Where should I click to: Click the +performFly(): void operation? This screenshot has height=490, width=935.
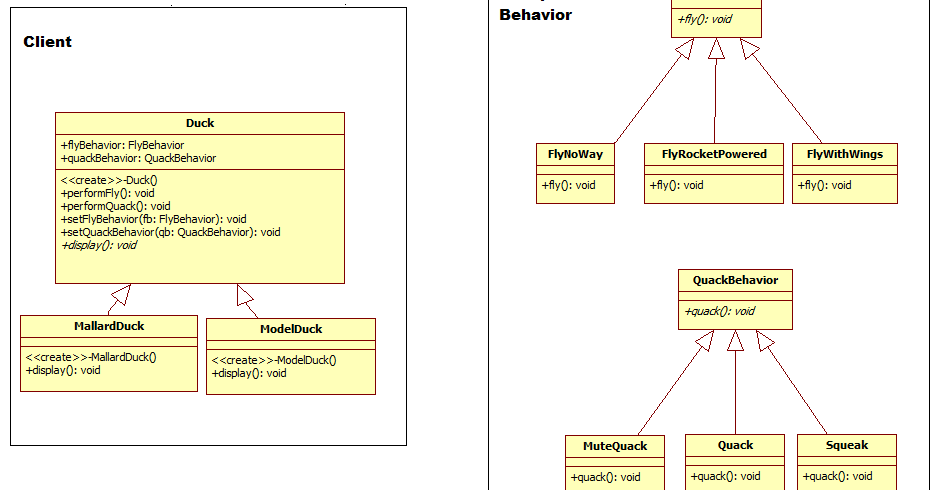click(x=107, y=193)
